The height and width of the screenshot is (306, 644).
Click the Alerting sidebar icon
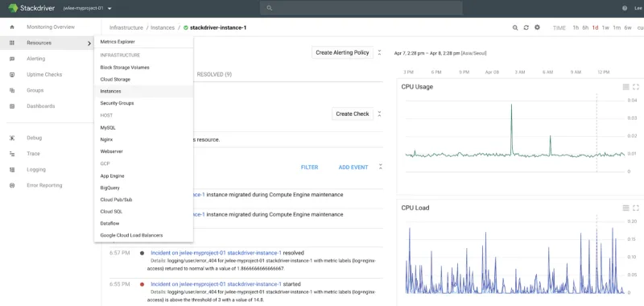click(x=12, y=59)
